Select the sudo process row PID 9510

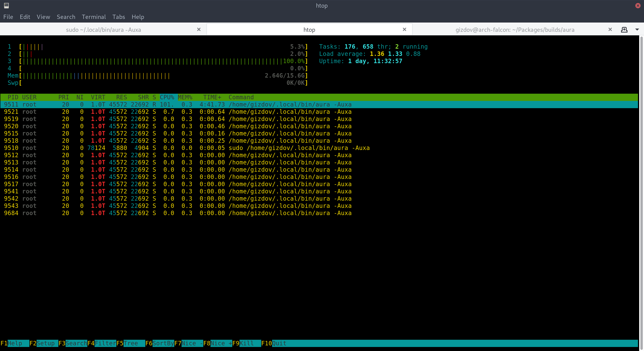319,148
